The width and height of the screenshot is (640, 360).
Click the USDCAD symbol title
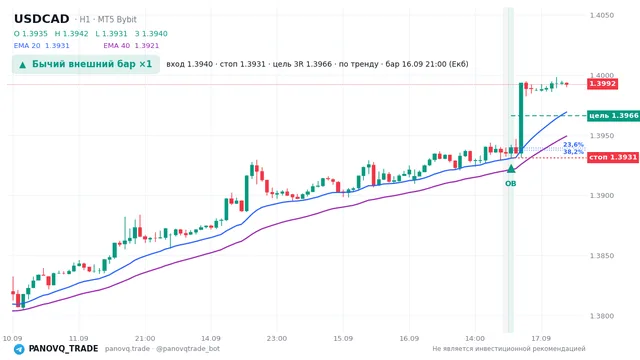point(42,19)
